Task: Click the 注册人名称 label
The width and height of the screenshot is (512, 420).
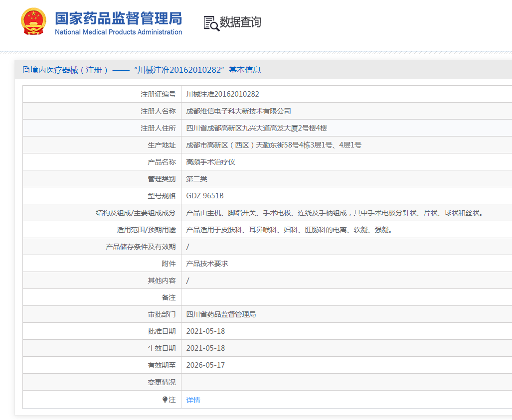Action: tap(158, 111)
